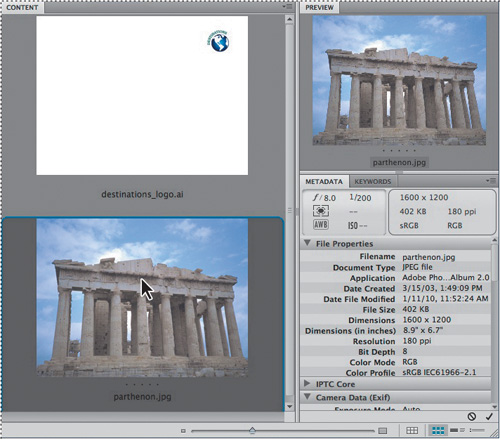This screenshot has height=439, width=500.
Task: Click the Metadata panel scroll up arrow
Action: click(x=494, y=240)
